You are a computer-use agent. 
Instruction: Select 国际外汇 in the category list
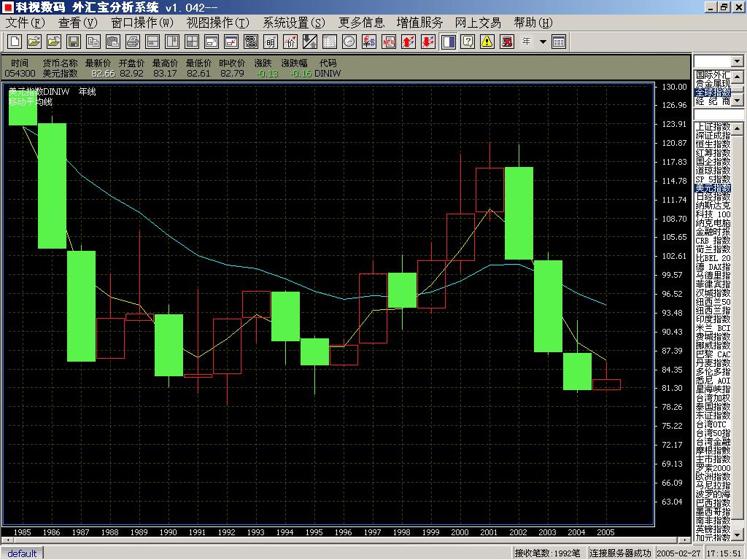713,75
